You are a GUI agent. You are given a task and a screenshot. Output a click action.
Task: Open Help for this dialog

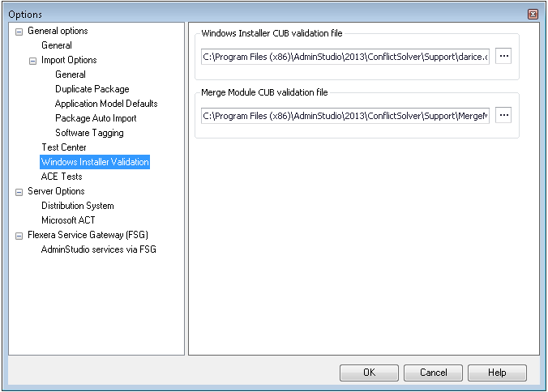point(497,373)
